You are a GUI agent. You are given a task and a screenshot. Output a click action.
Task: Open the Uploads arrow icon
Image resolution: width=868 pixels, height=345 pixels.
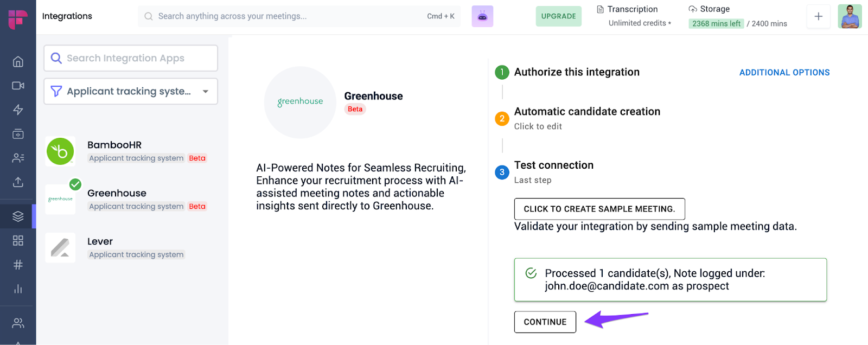[18, 182]
